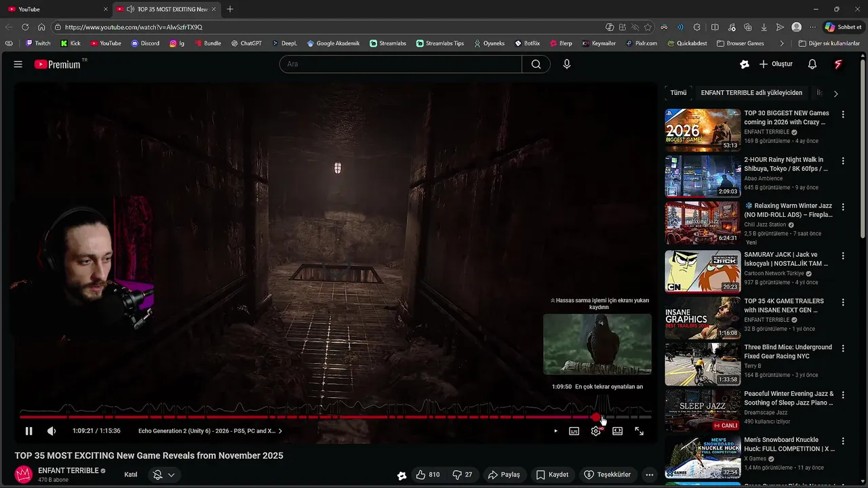
Task: Open 'Three Blind Mice: Underground' video title
Action: point(788,351)
